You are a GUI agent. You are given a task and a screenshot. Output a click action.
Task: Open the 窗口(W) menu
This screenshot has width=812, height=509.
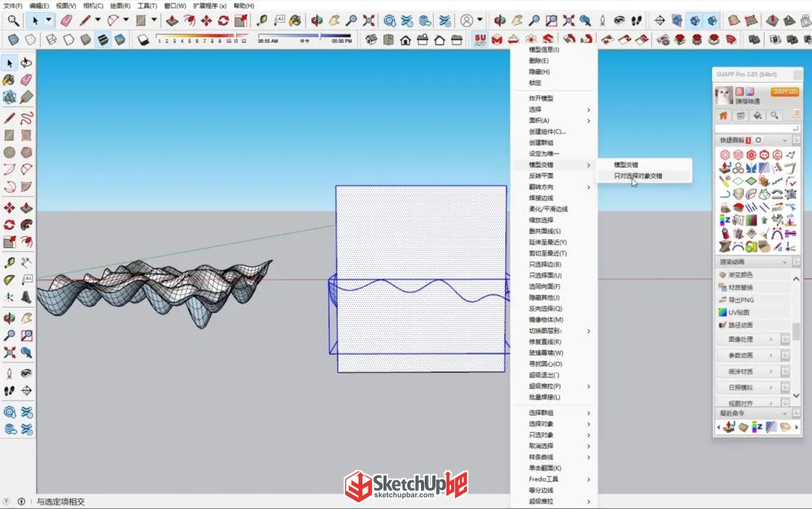[175, 6]
